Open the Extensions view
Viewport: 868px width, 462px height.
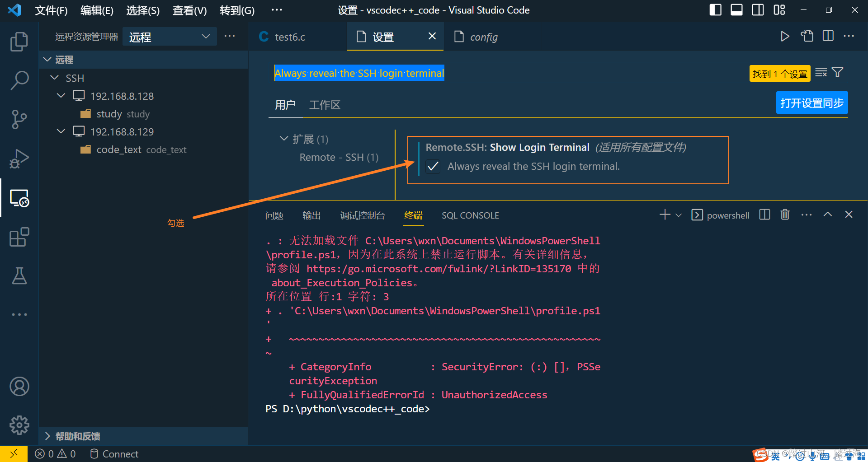tap(19, 237)
